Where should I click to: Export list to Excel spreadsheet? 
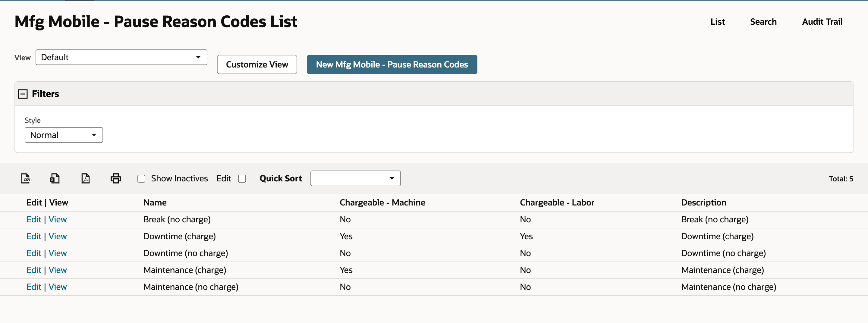tap(55, 178)
